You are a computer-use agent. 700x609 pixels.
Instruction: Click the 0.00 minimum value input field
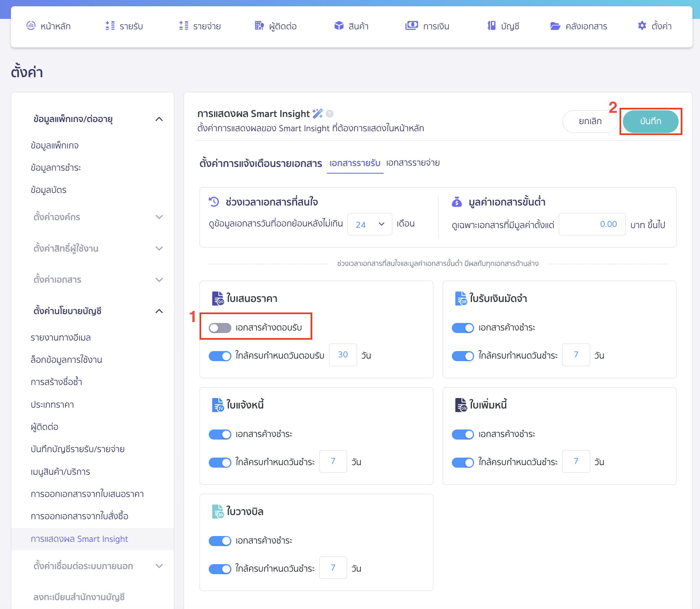592,224
